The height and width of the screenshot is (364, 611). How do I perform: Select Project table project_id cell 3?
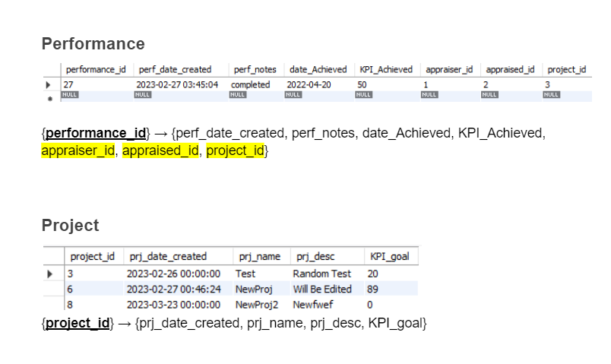94,274
